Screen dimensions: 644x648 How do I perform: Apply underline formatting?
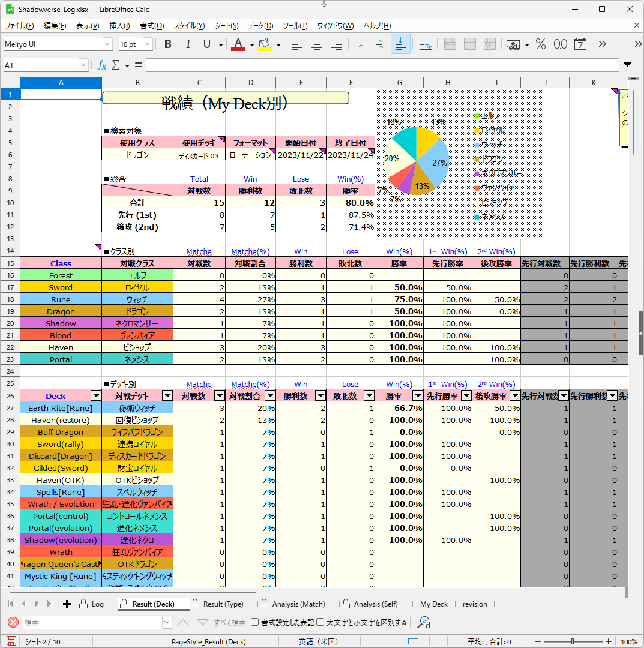point(207,44)
